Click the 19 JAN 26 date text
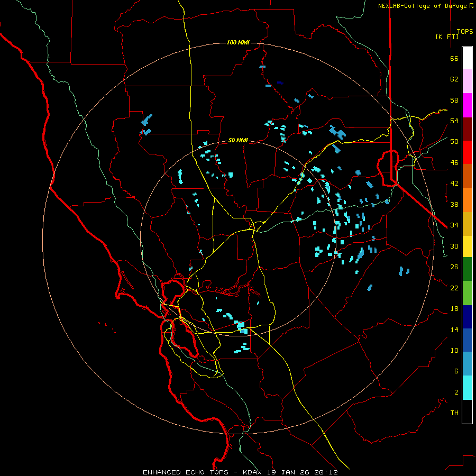This screenshot has width=476, height=476. [x=289, y=472]
